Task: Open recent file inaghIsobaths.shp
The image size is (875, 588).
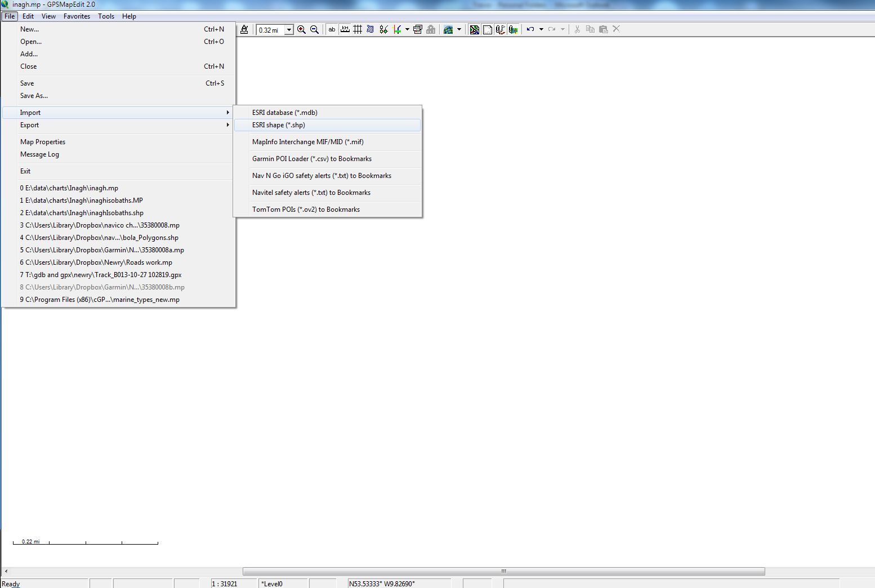Action: point(118,213)
